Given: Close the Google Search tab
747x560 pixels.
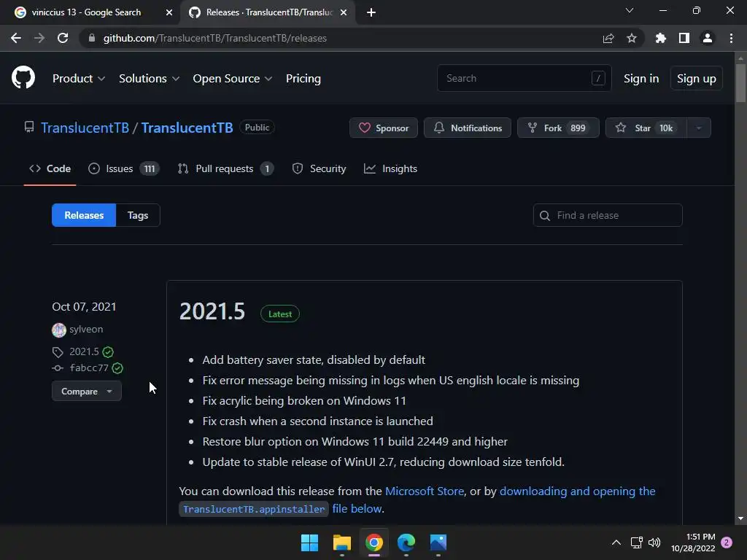Looking at the screenshot, I should tap(169, 12).
